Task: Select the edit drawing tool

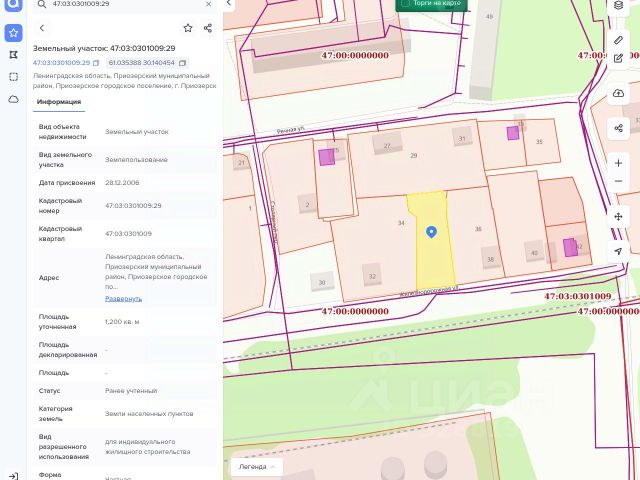Action: (x=618, y=58)
